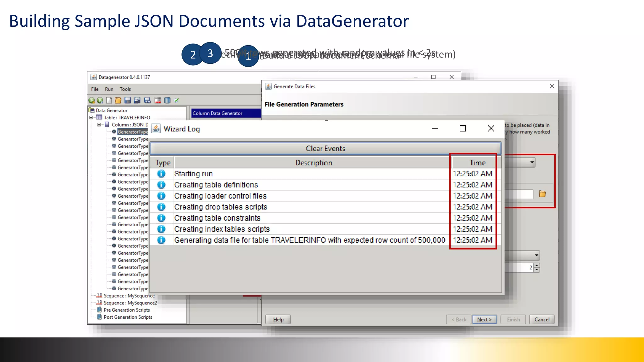Open the Run menu
This screenshot has height=362, width=644.
tap(109, 89)
